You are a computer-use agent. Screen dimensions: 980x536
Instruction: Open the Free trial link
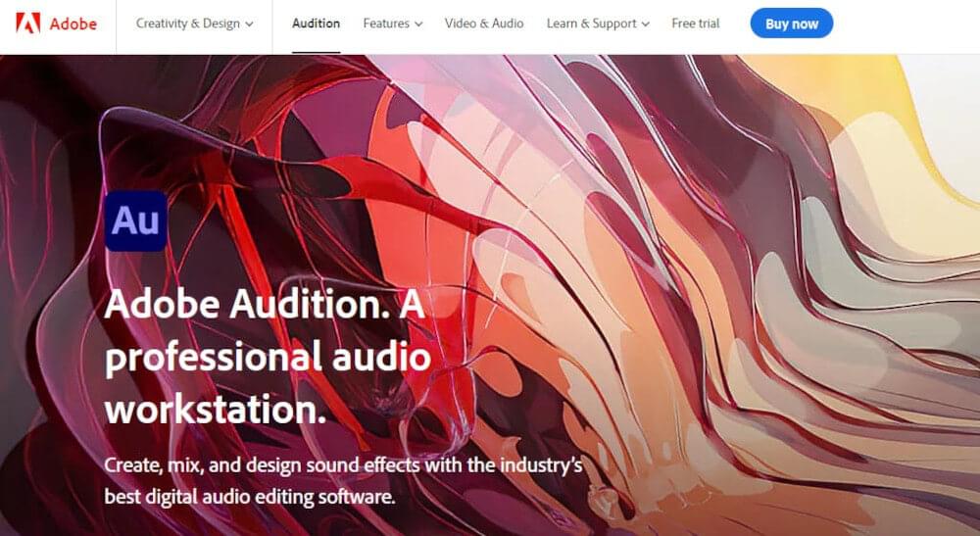(x=696, y=24)
